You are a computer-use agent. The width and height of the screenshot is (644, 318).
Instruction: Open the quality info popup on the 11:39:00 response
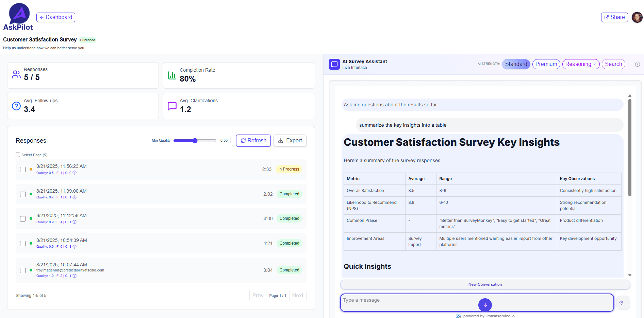tap(75, 197)
